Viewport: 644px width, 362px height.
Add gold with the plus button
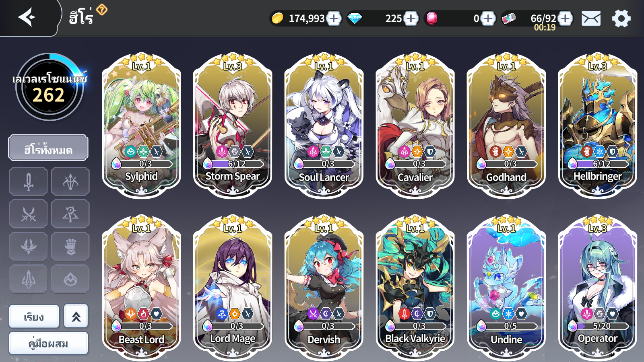[334, 19]
